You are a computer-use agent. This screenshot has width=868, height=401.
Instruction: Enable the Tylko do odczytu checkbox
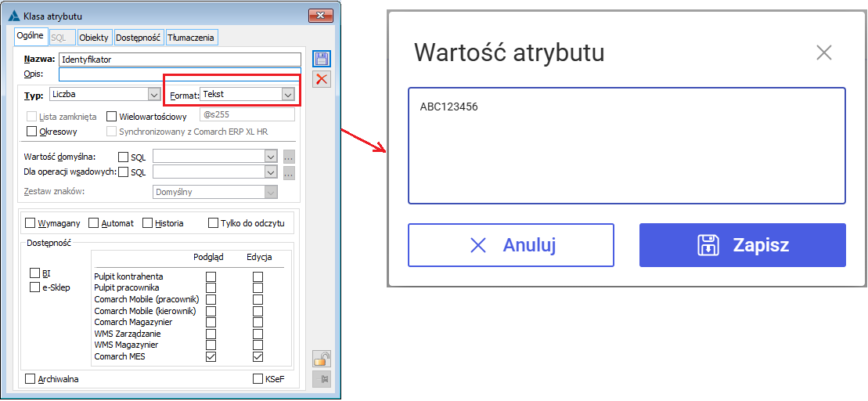click(x=213, y=223)
